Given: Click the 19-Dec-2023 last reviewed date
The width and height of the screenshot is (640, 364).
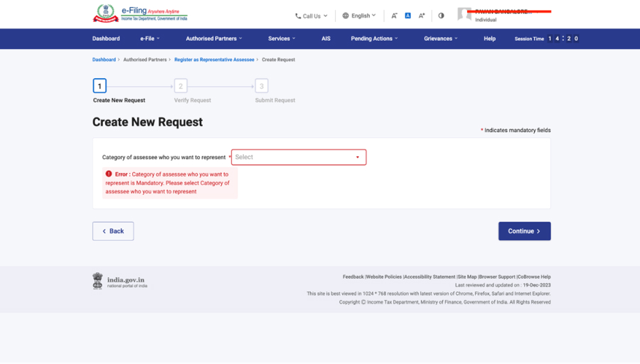Looking at the screenshot, I should coord(537,285).
